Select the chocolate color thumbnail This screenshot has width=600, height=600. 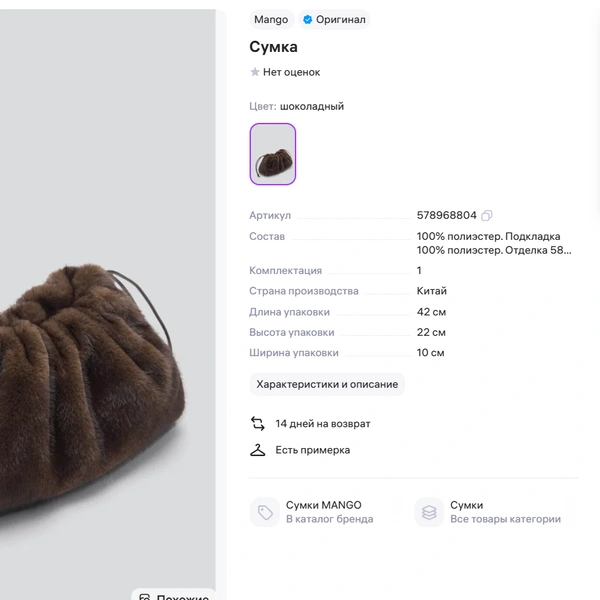[273, 154]
